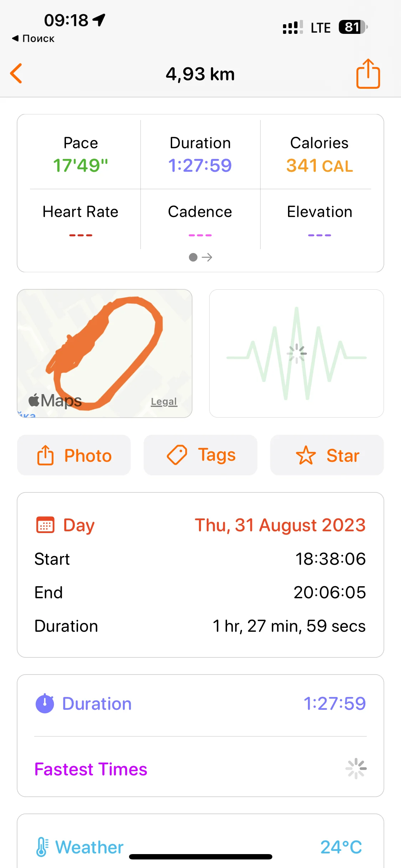Tap the stats page indicator dot

pyautogui.click(x=193, y=257)
